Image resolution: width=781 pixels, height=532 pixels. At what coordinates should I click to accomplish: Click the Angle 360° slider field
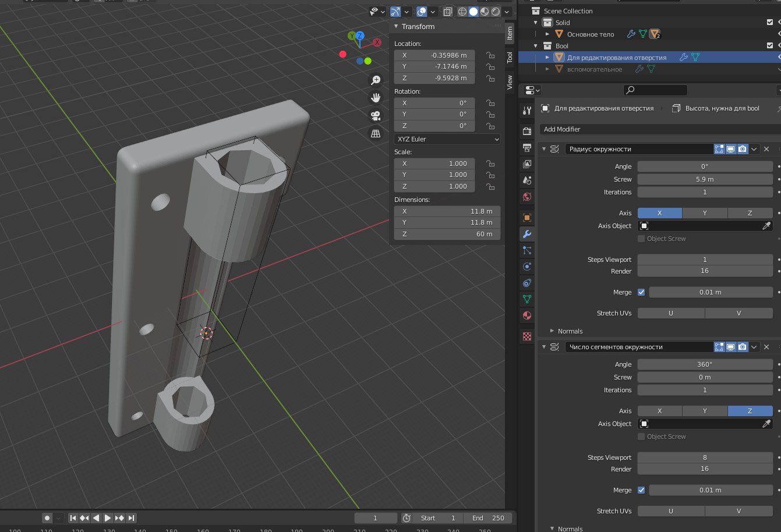(705, 364)
